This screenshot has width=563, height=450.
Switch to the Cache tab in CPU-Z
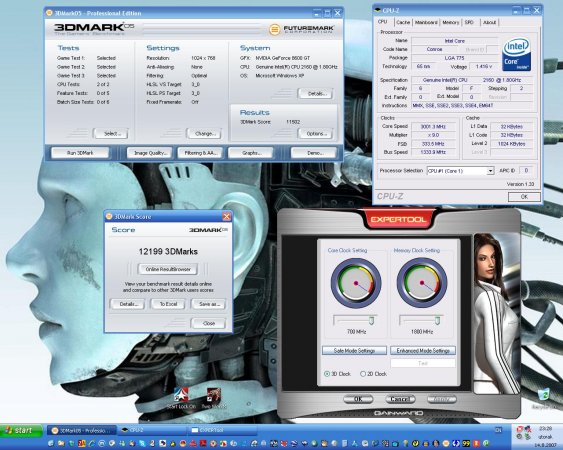point(403,22)
